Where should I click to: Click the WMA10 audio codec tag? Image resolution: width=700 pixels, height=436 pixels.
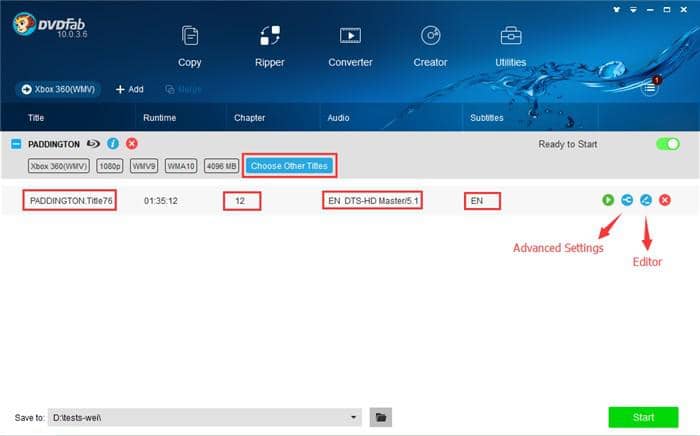pyautogui.click(x=181, y=166)
